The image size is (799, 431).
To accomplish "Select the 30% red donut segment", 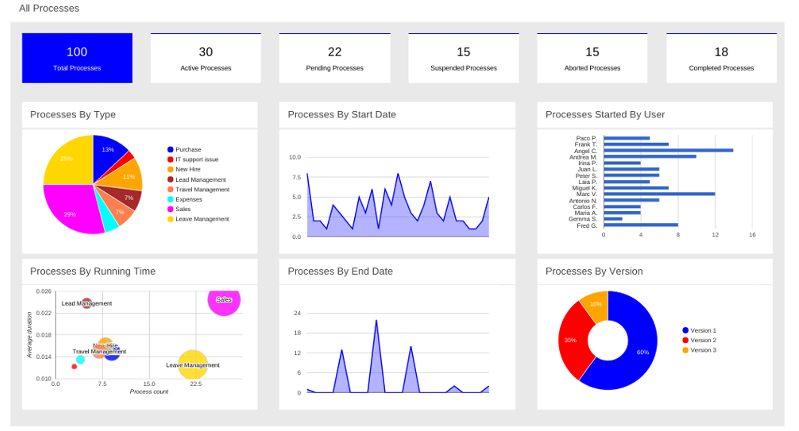I will point(573,341).
